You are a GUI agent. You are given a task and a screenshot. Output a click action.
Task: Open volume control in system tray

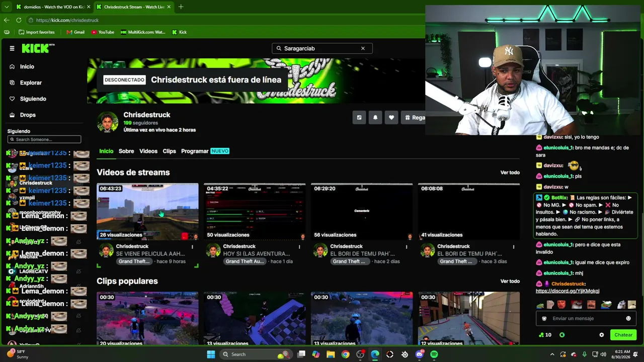(603, 354)
